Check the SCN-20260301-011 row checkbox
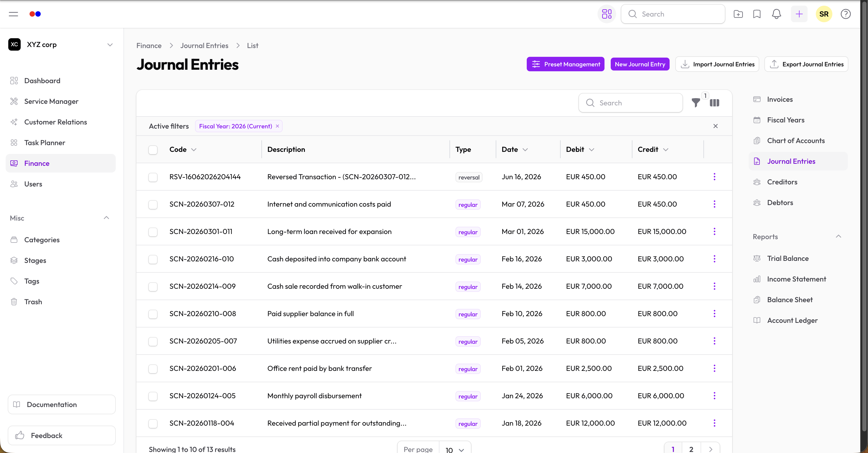868x453 pixels. tap(153, 232)
